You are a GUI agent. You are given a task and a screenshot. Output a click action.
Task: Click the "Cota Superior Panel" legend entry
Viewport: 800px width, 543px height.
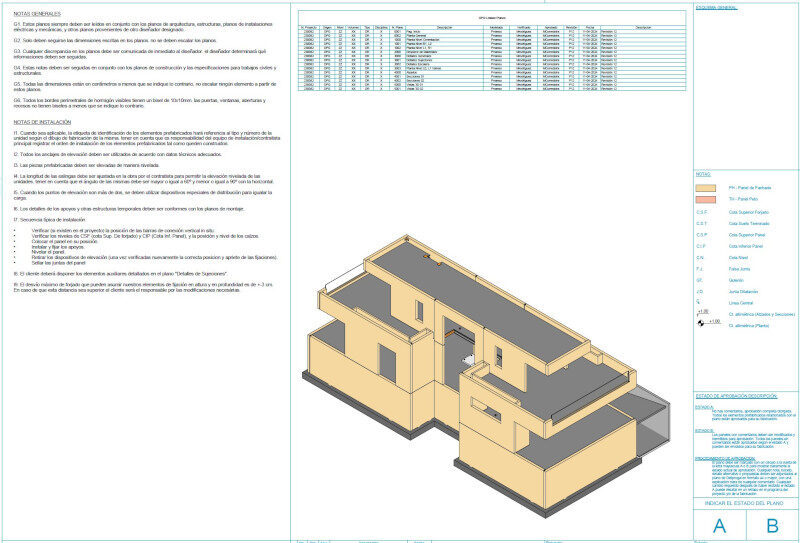pos(747,235)
